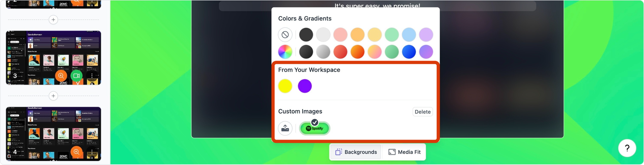644x165 pixels.
Task: Click the orange zoom icon on slide 3
Action: coord(61,76)
